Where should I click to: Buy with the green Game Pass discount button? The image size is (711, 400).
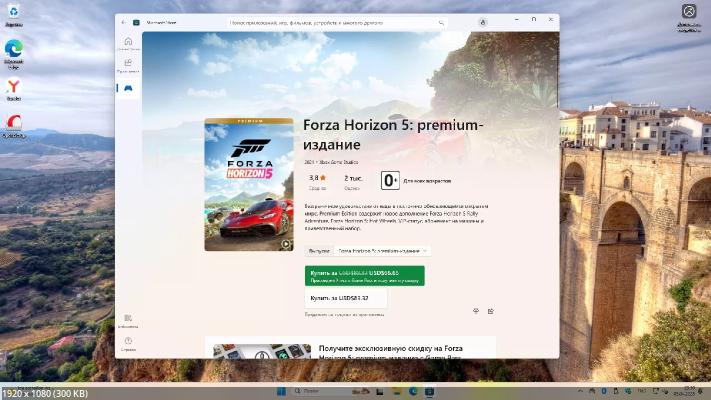click(x=365, y=276)
